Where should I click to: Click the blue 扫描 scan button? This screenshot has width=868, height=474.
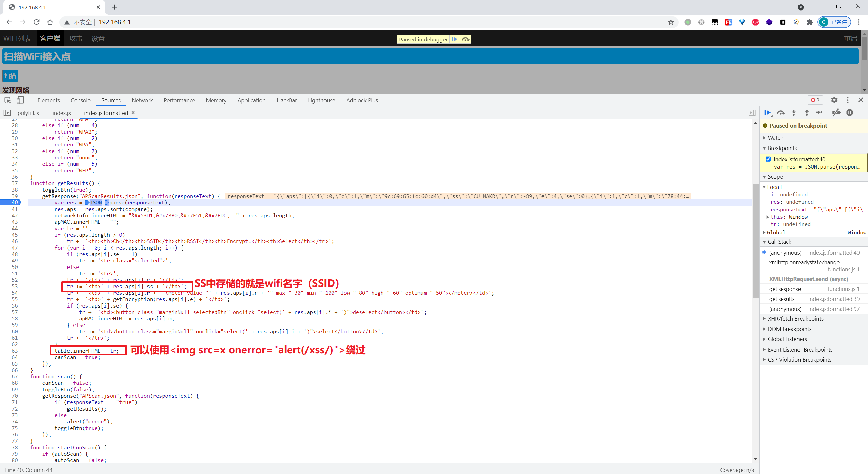click(x=10, y=76)
